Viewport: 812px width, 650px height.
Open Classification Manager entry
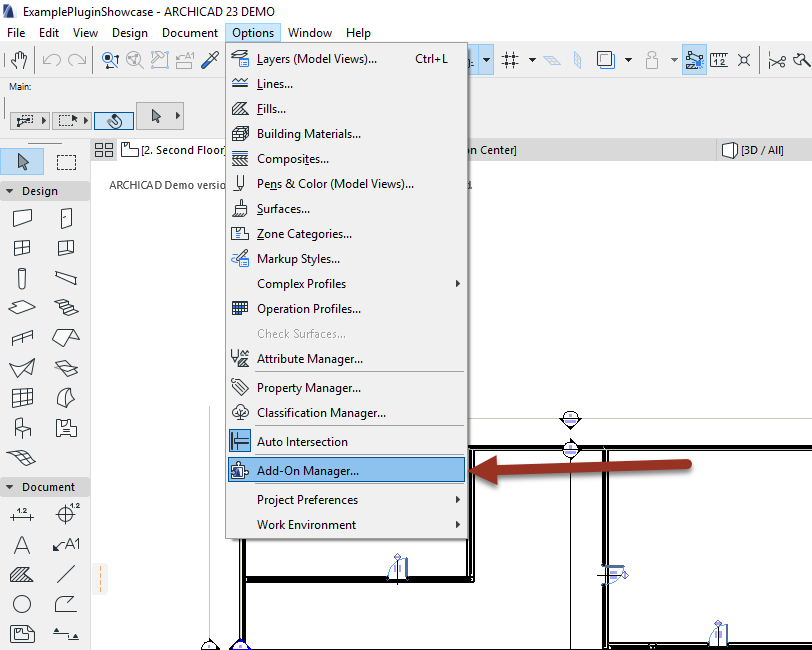[347, 413]
